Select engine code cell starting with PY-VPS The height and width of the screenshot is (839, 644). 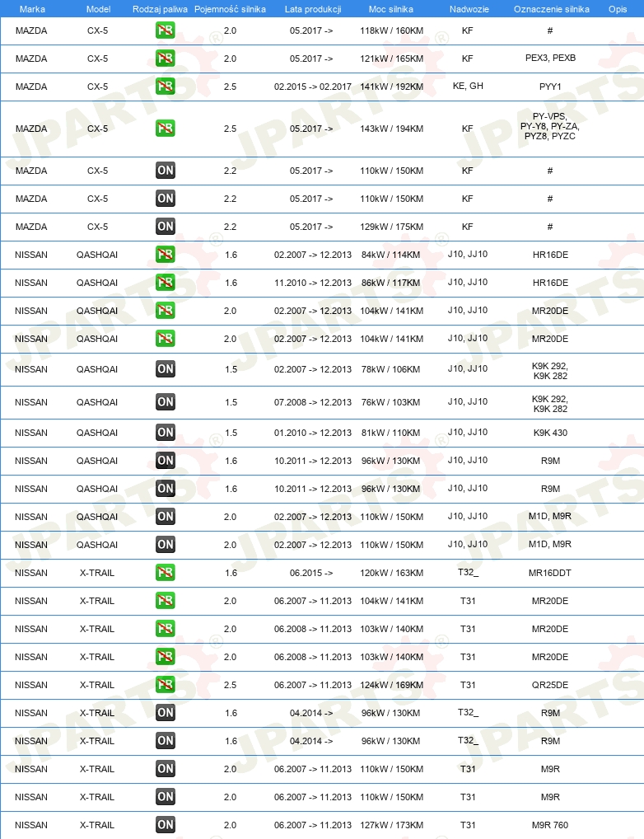(x=550, y=126)
